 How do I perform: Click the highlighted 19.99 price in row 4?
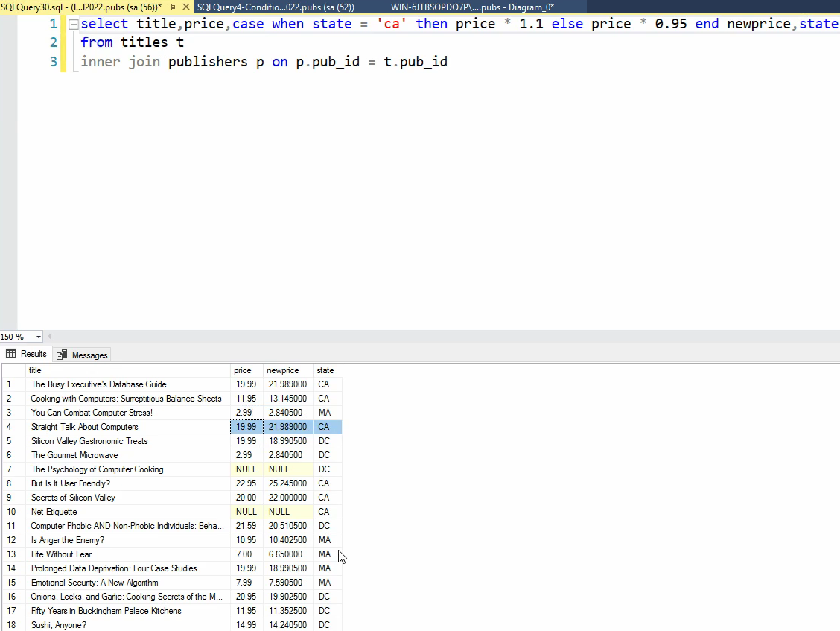click(x=246, y=427)
